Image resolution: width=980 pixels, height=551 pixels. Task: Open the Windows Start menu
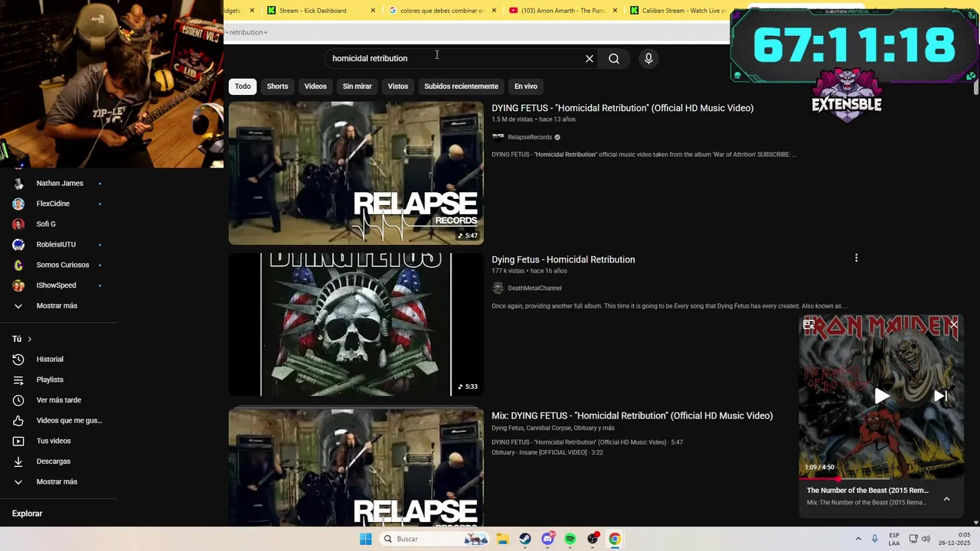[x=366, y=539]
